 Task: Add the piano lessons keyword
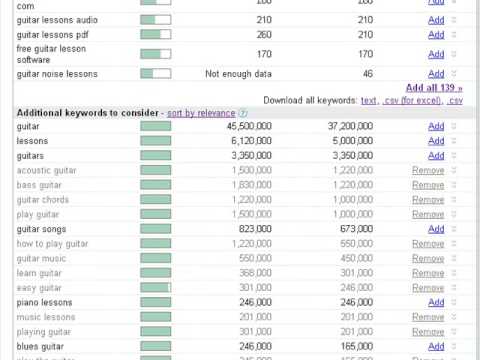pyautogui.click(x=436, y=302)
